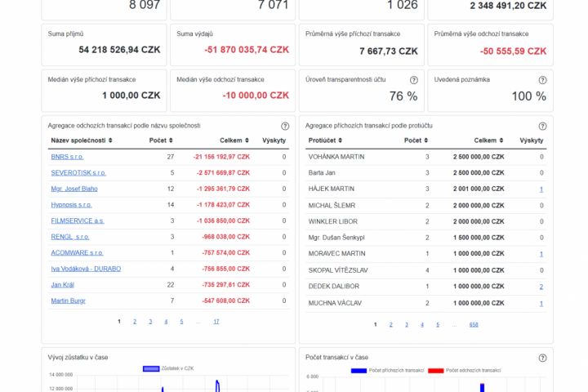Viewport: 588px width, 392px height.
Task: Open Výskyty link for MUCHNA VÁCLAV
Action: [x=541, y=304]
